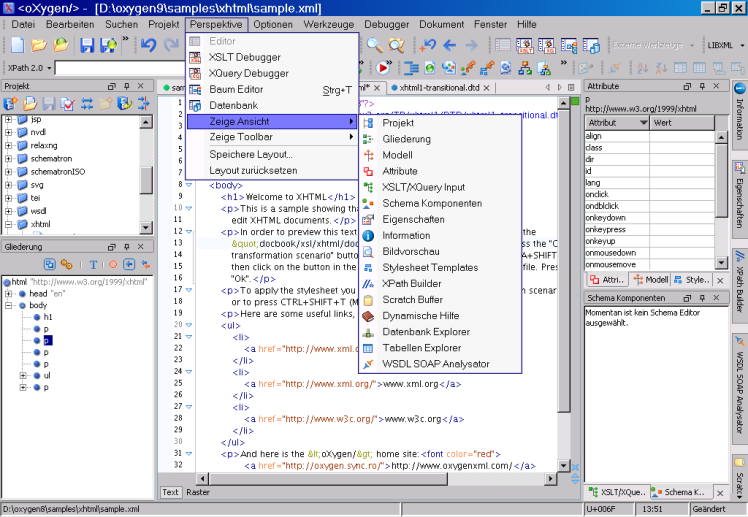Viewport: 748px width, 517px height.
Task: Show Schema Komponenten view
Action: (440, 203)
